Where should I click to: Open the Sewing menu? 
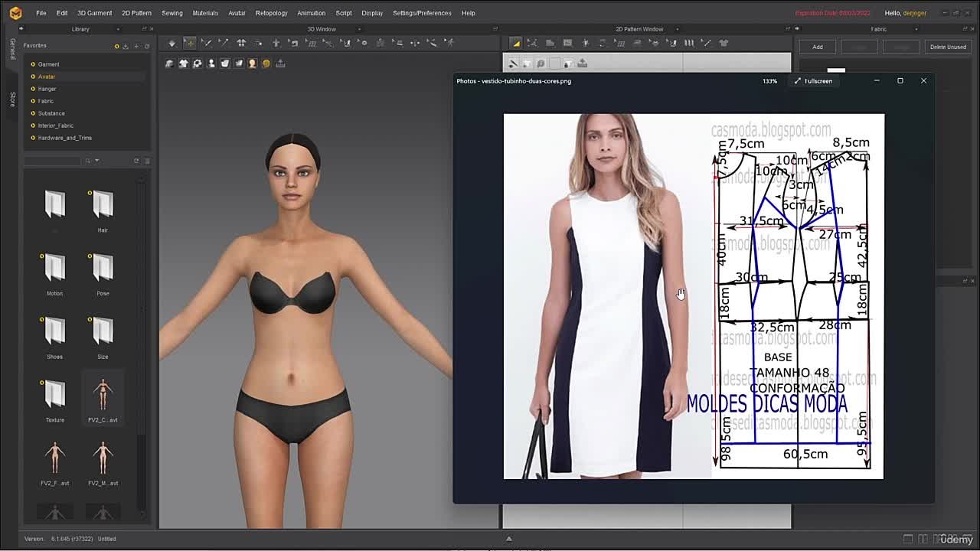click(171, 13)
